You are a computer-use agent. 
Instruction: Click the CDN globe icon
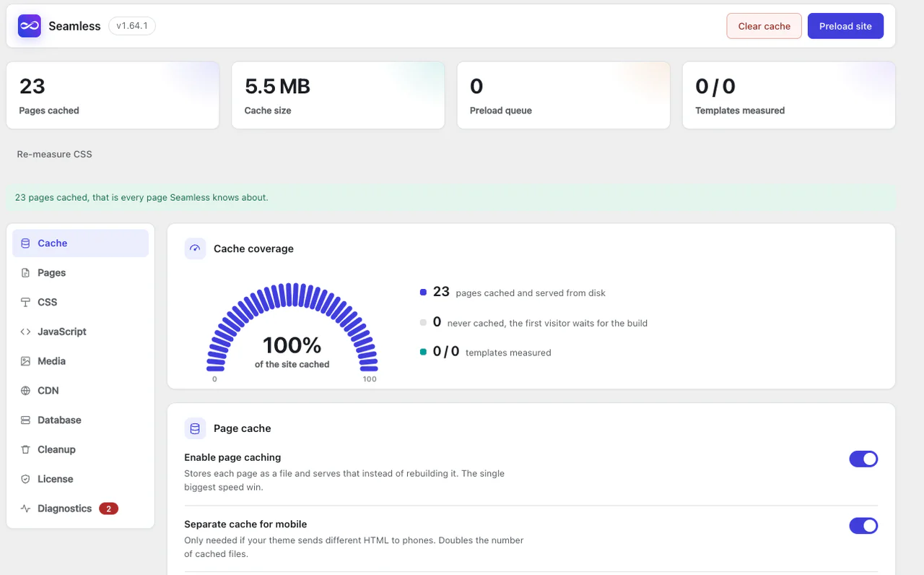click(25, 391)
